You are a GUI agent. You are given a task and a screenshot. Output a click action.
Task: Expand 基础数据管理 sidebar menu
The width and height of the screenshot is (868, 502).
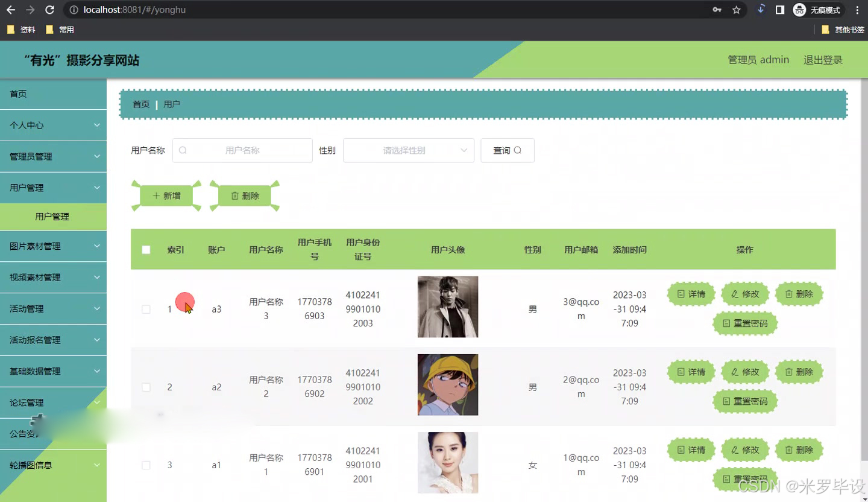[53, 371]
